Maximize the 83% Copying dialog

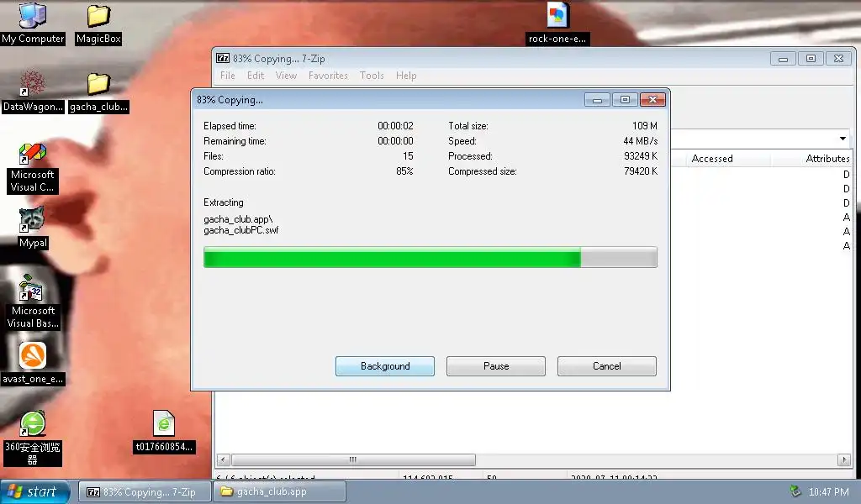(625, 100)
